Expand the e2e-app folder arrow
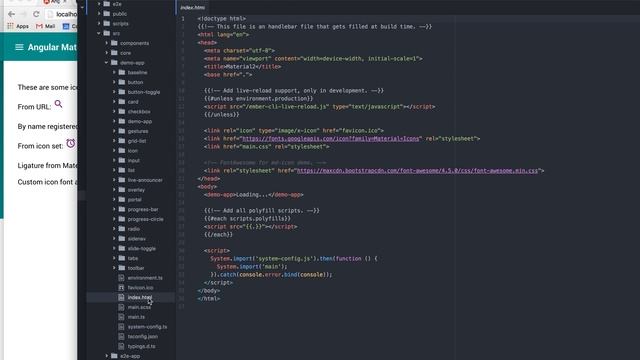This screenshot has height=360, width=640. click(x=107, y=356)
